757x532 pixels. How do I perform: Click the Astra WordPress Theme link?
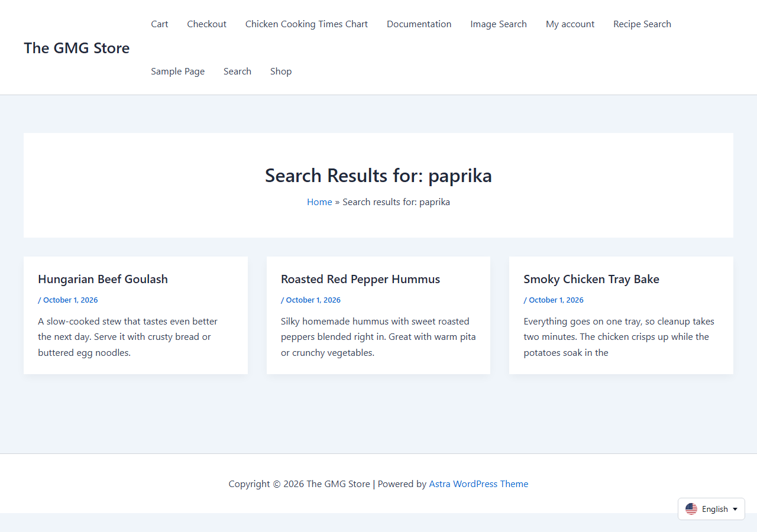pyautogui.click(x=478, y=484)
